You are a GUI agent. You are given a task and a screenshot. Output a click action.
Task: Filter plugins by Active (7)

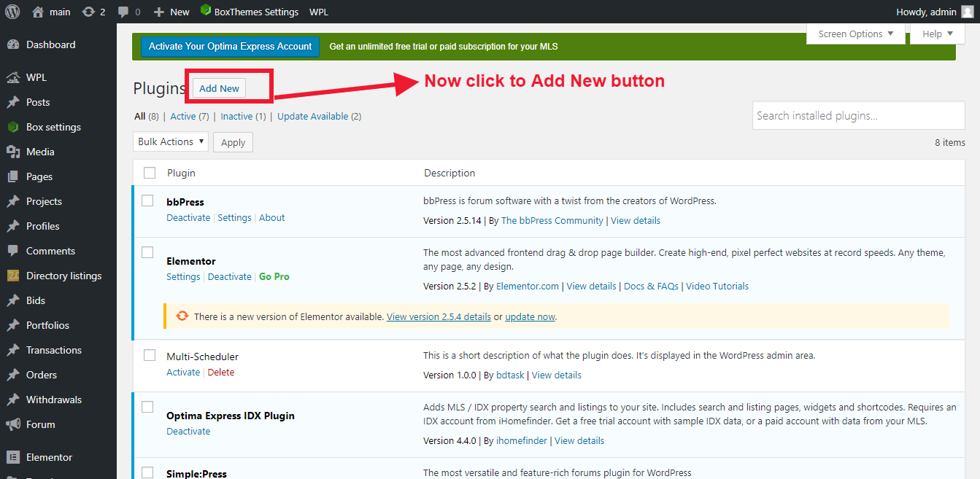pyautogui.click(x=190, y=116)
